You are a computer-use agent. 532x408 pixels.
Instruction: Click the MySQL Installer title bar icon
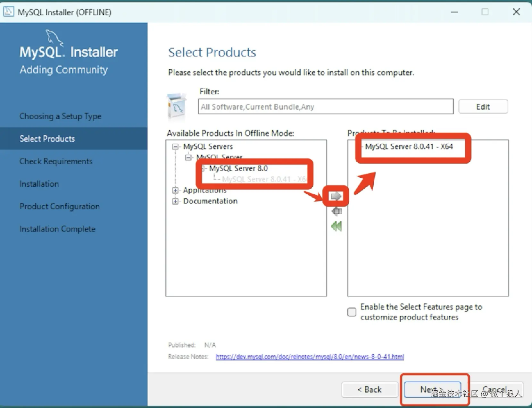pos(8,12)
